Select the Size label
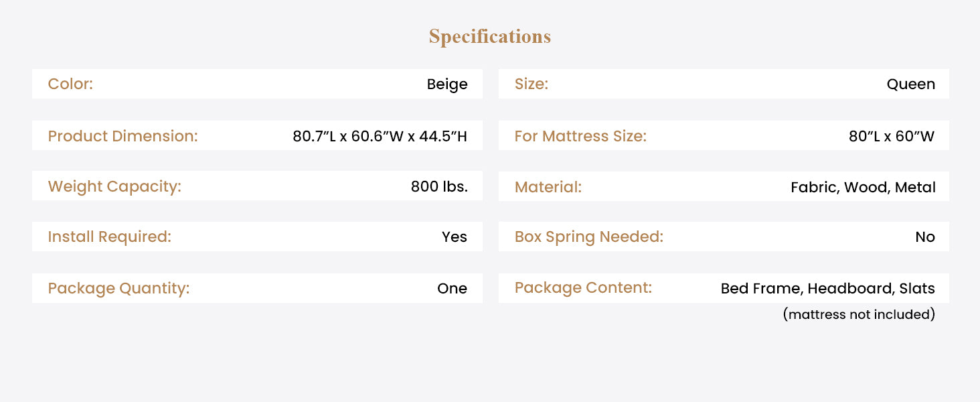This screenshot has width=980, height=402. click(x=531, y=84)
